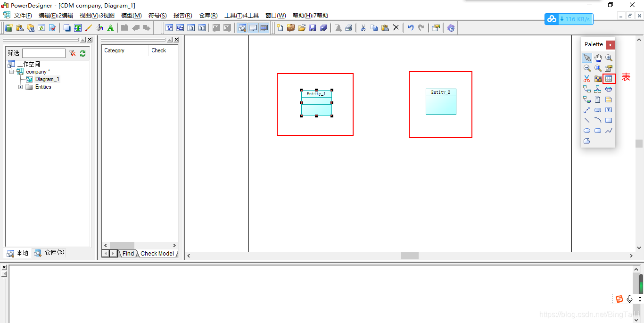Screen dimensions: 644x323
Task: Select the Inheritance tool in Palette
Action: 598,89
